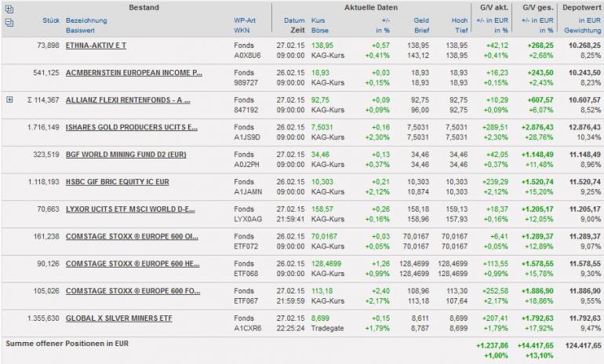Sort by the Geld column header
This screenshot has width=604, height=364.
pos(421,20)
